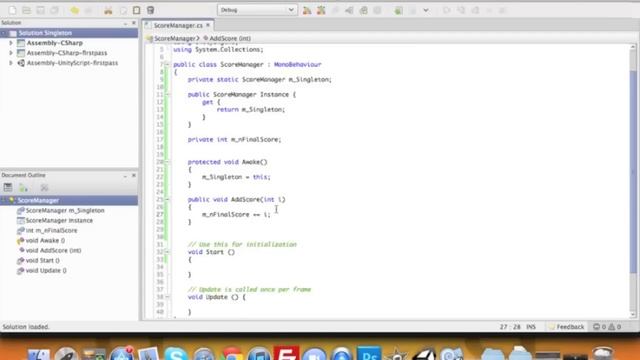Viewport: 640px width, 360px height.
Task: Click the INS indicator in status bar
Action: (x=531, y=327)
